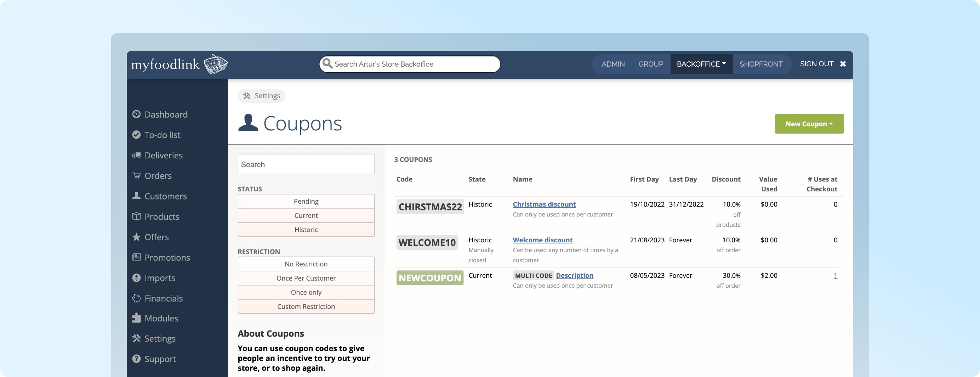The height and width of the screenshot is (377, 980).
Task: Click the WELCOME10 coupon code badge
Action: coord(427,243)
